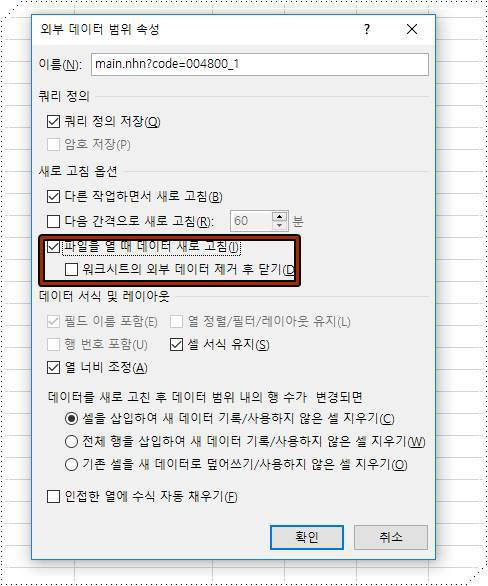488x586 pixels.
Task: Check 워크시트의 외부 데이터 제거 후 닫기
Action: 71,269
